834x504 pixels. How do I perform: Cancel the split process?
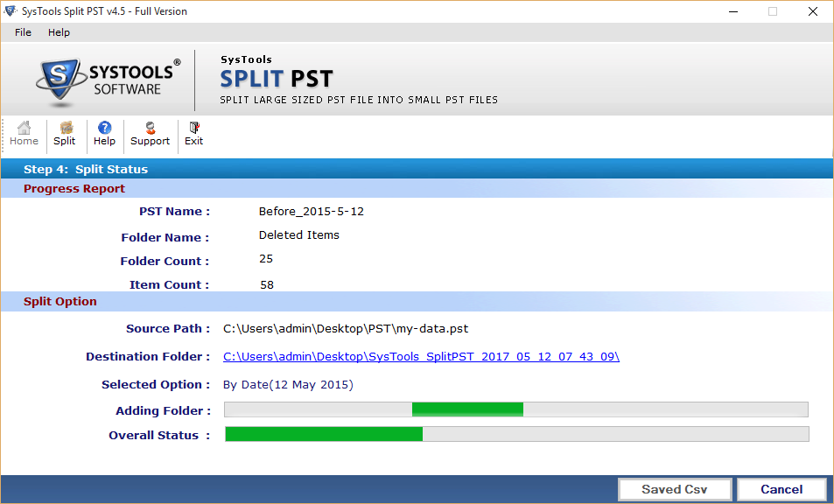(781, 489)
